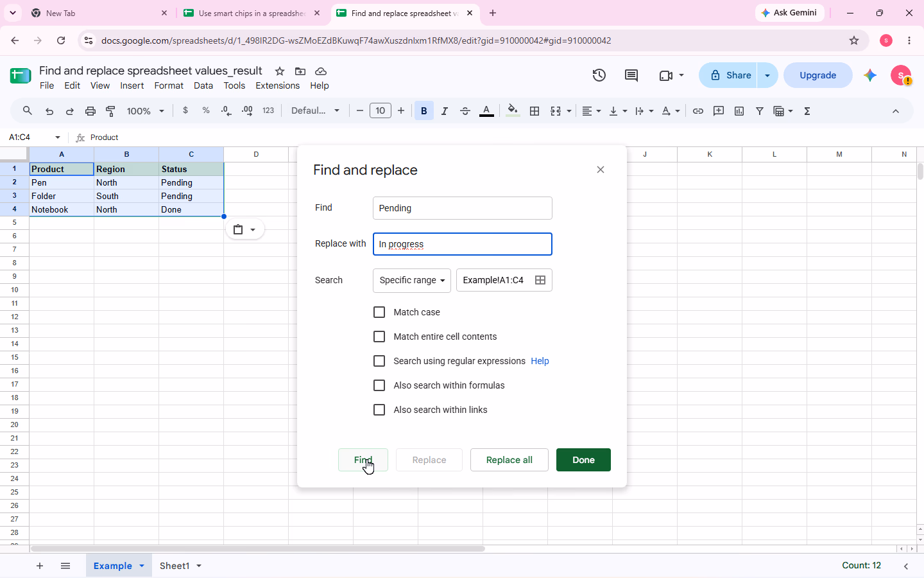This screenshot has width=924, height=578.
Task: Open the Gemini sparkle panel
Action: (x=870, y=75)
